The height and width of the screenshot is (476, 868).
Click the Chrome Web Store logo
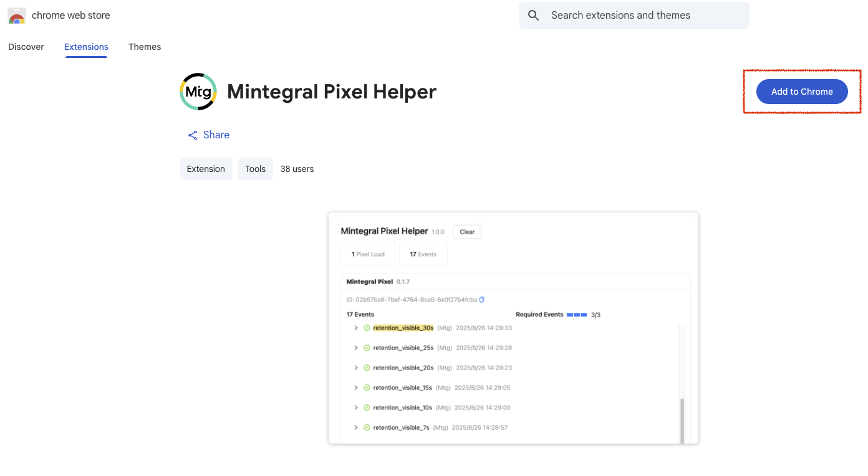17,16
